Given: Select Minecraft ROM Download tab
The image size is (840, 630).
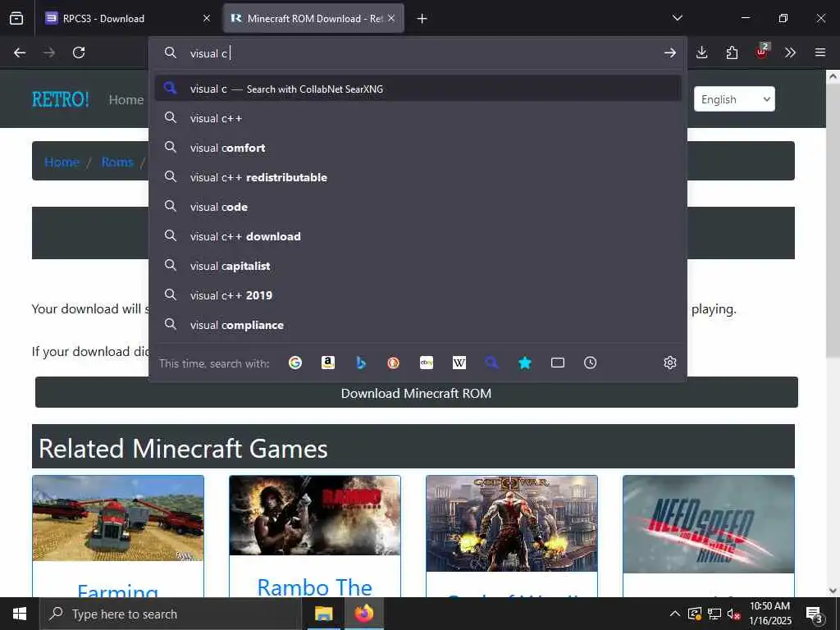Looking at the screenshot, I should coord(313,18).
